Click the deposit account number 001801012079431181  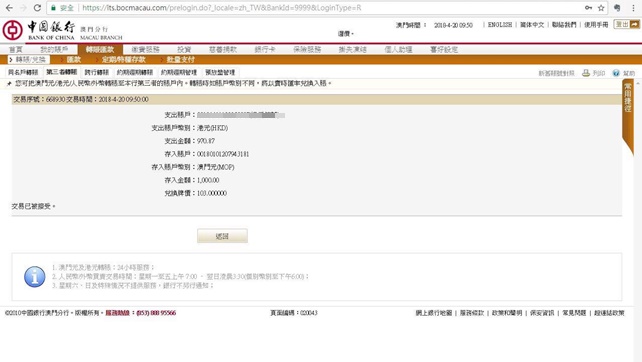click(223, 154)
